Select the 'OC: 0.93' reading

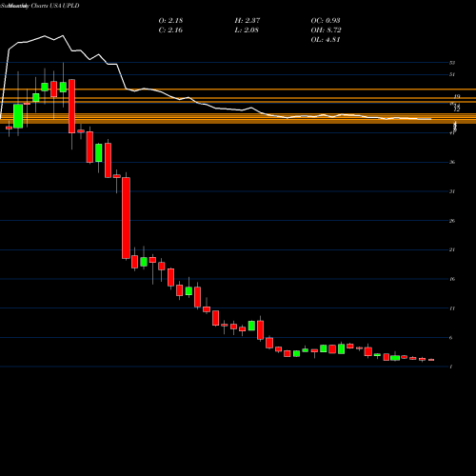[326, 21]
